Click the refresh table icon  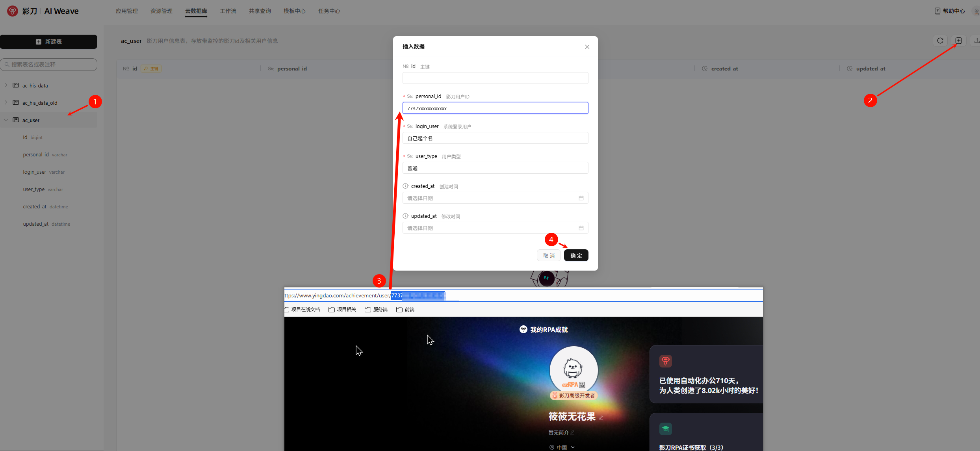click(940, 41)
